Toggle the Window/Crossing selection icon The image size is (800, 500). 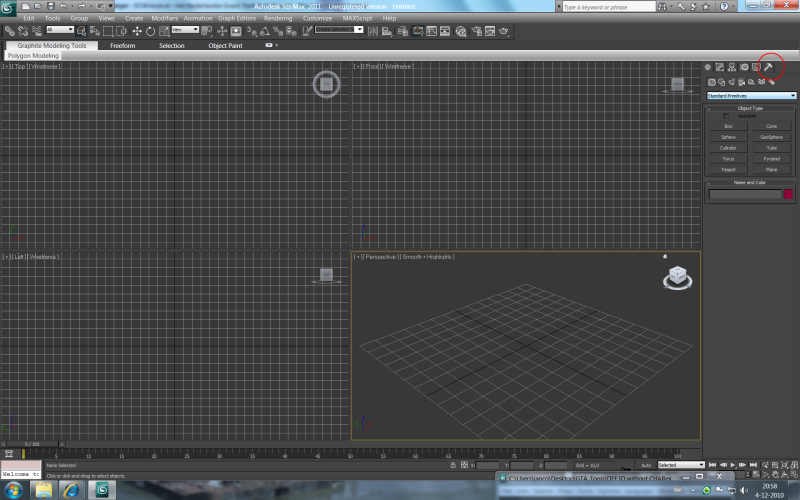[x=121, y=31]
